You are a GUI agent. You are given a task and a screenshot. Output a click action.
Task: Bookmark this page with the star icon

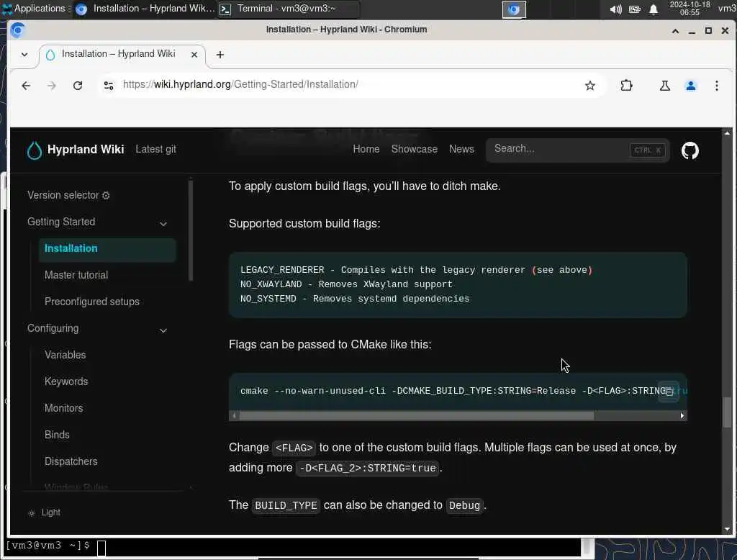coord(590,85)
